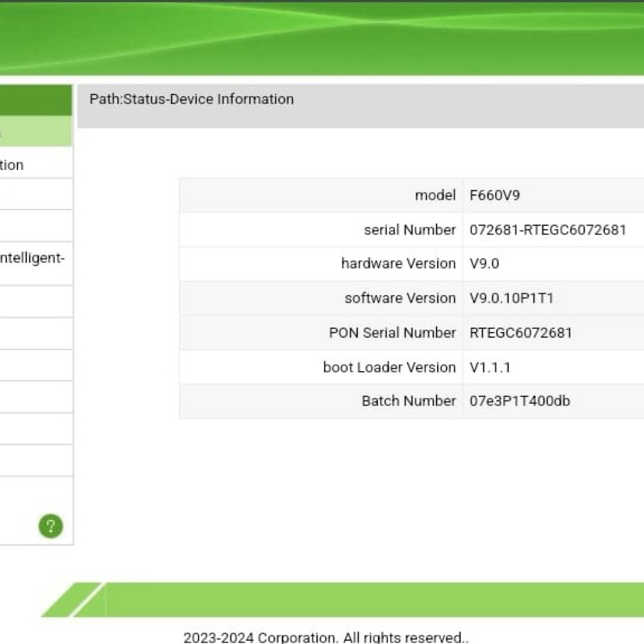This screenshot has width=644, height=644.
Task: Click the boot Loader Version value V1.1.1
Action: pos(490,367)
